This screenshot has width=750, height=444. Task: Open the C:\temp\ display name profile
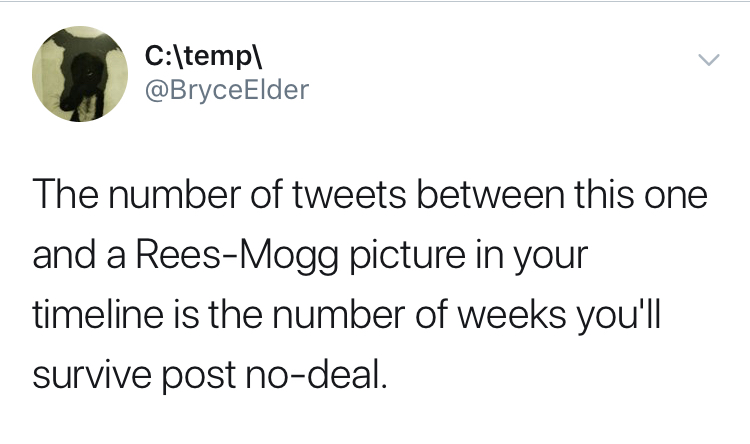tap(204, 57)
